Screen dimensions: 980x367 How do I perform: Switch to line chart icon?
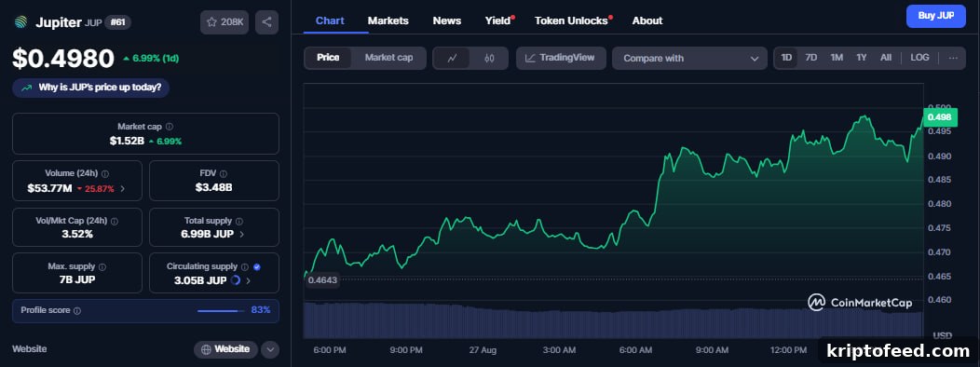[453, 58]
